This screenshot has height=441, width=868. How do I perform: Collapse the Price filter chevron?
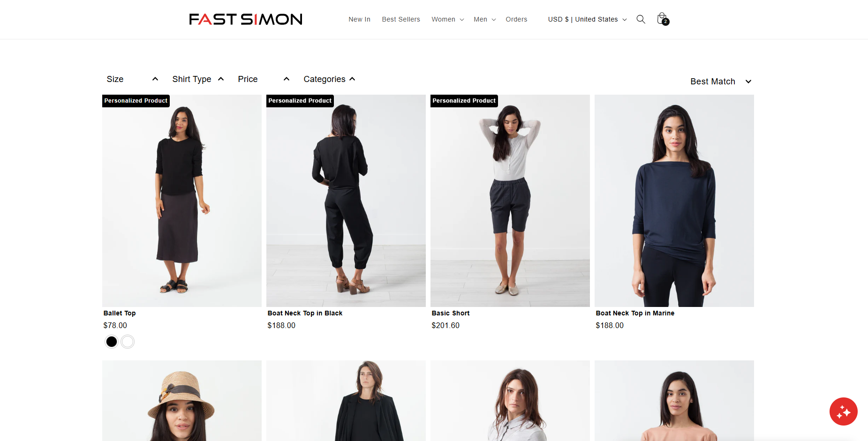coord(287,79)
